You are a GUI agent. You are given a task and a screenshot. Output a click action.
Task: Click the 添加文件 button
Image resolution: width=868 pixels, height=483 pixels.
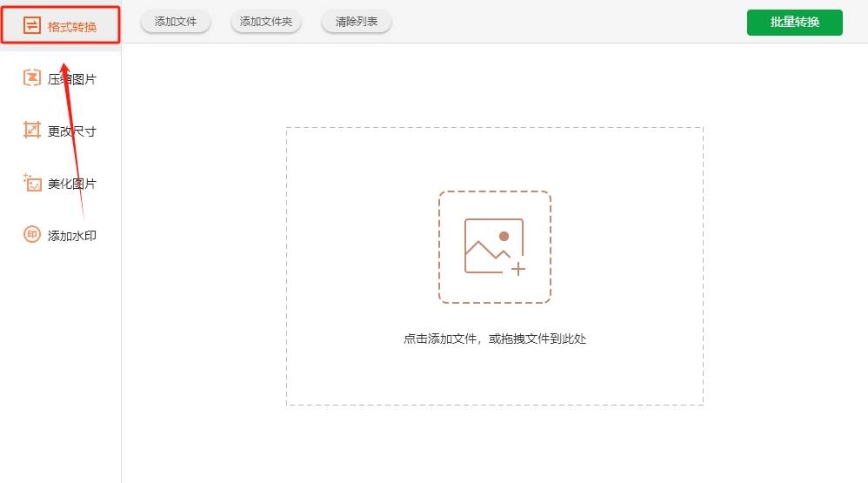pos(176,22)
